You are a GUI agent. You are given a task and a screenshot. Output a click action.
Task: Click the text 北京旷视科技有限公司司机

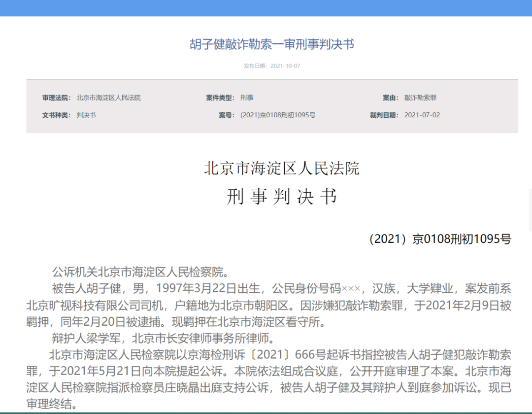pos(95,306)
